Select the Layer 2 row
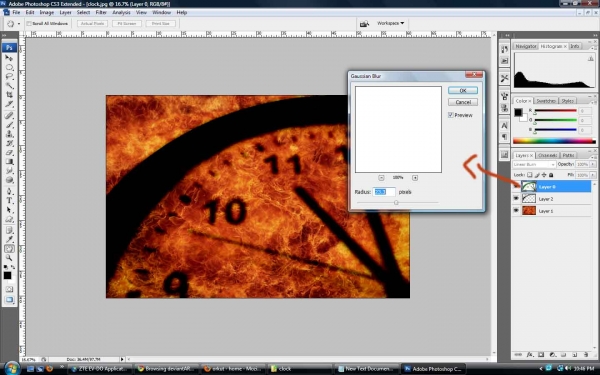This screenshot has width=600, height=375. pos(552,199)
